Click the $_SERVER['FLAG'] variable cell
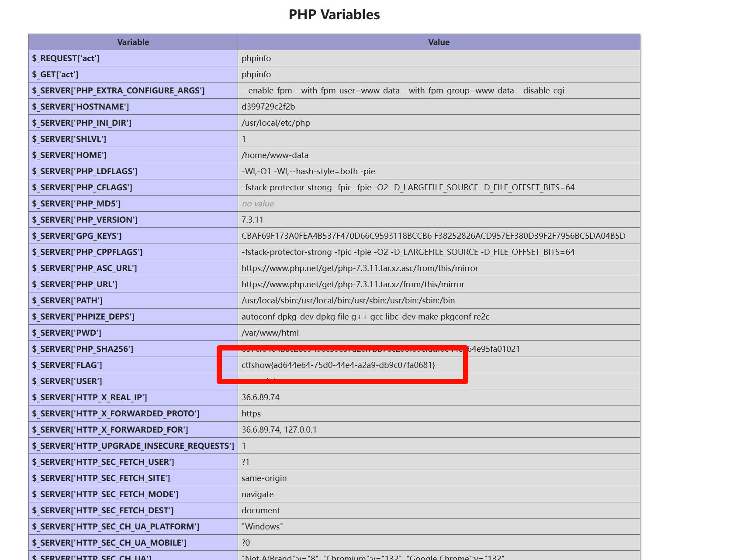 [67, 365]
